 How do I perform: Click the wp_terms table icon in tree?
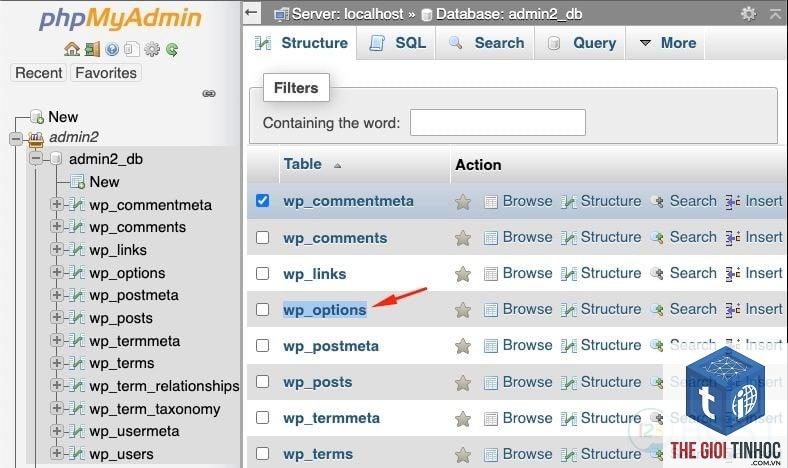pyautogui.click(x=76, y=362)
